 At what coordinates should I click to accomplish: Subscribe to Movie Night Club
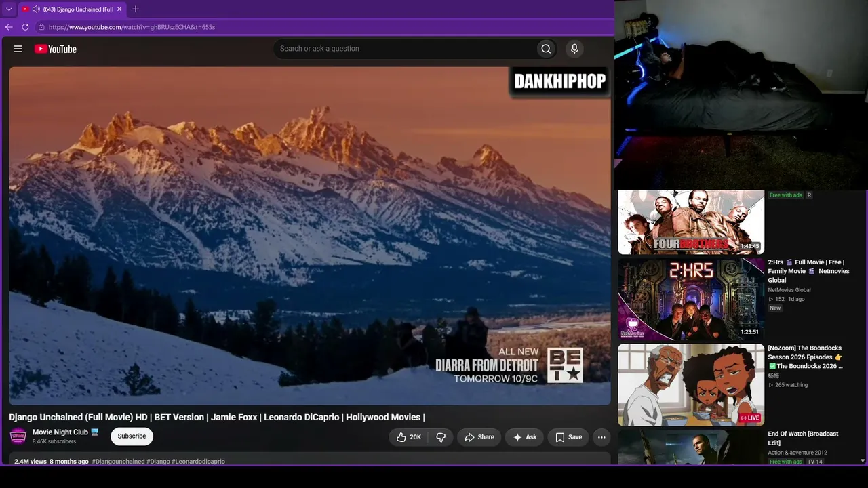[x=132, y=436]
